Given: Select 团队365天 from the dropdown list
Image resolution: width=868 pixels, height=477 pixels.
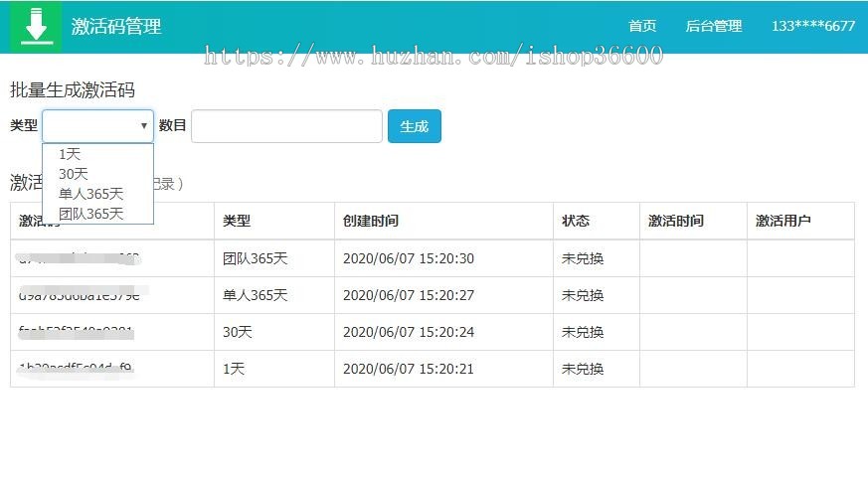Looking at the screenshot, I should pyautogui.click(x=90, y=214).
